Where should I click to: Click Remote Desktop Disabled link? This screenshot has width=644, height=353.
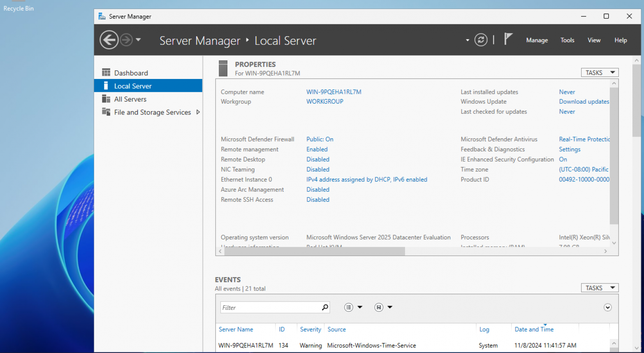point(318,159)
